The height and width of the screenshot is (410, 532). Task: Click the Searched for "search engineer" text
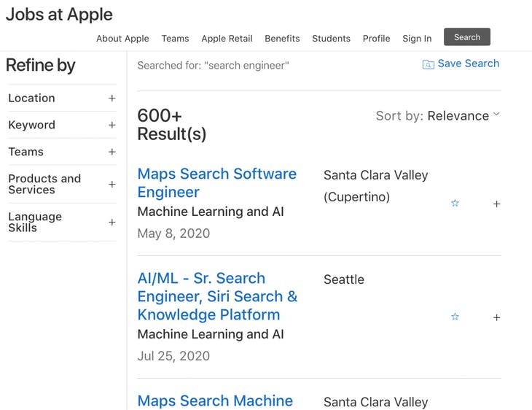click(x=213, y=65)
